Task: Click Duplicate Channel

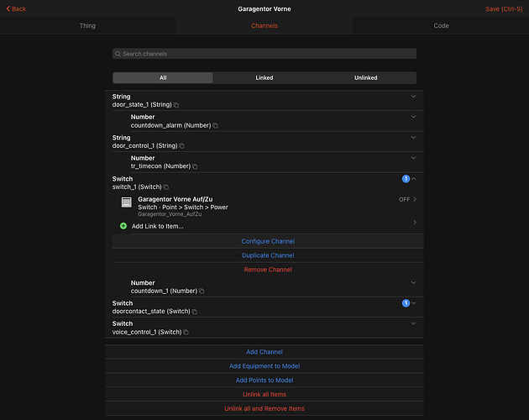Action: [268, 255]
